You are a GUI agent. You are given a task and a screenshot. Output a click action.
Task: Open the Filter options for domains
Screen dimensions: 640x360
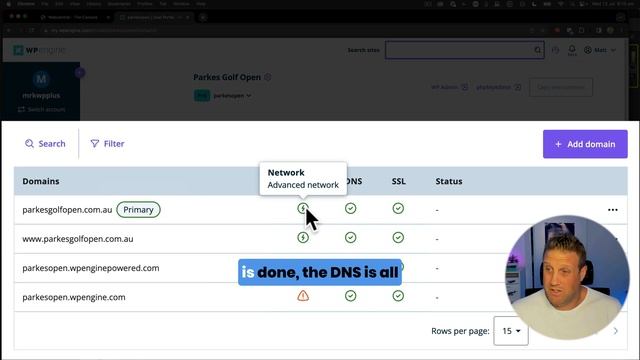[x=107, y=144]
